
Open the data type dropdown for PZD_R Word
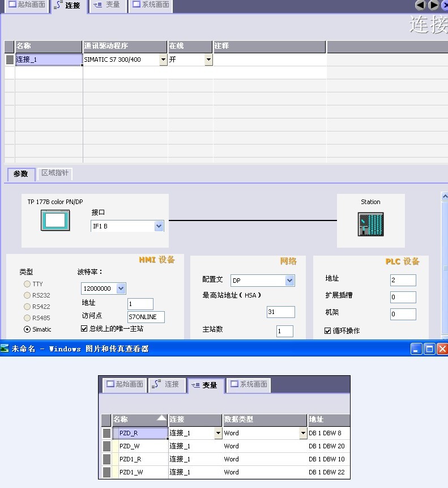click(x=303, y=433)
